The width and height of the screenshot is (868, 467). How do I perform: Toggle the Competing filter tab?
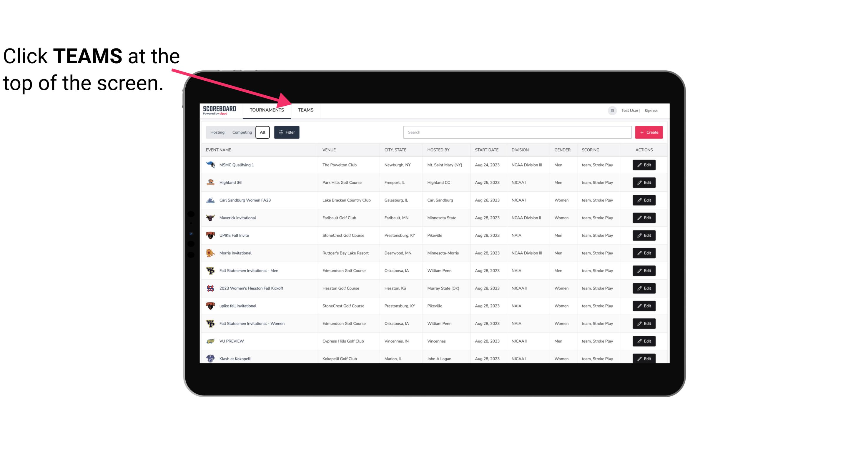(241, 132)
